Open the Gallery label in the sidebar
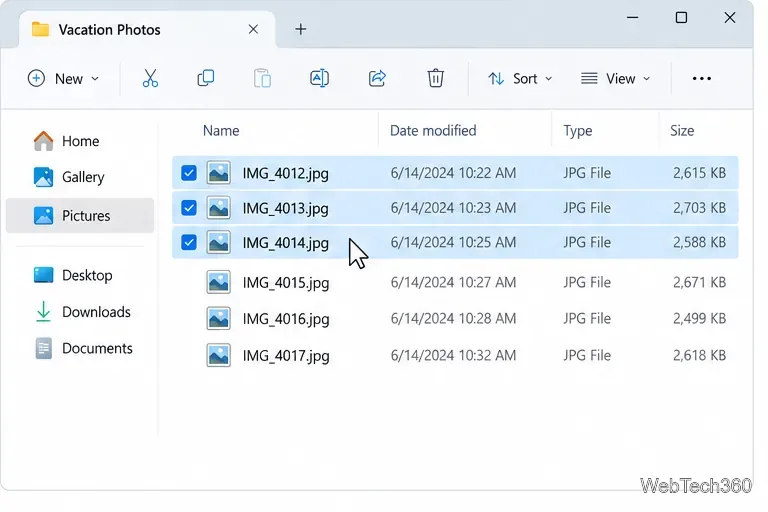Image resolution: width=768 pixels, height=512 pixels. (x=83, y=177)
